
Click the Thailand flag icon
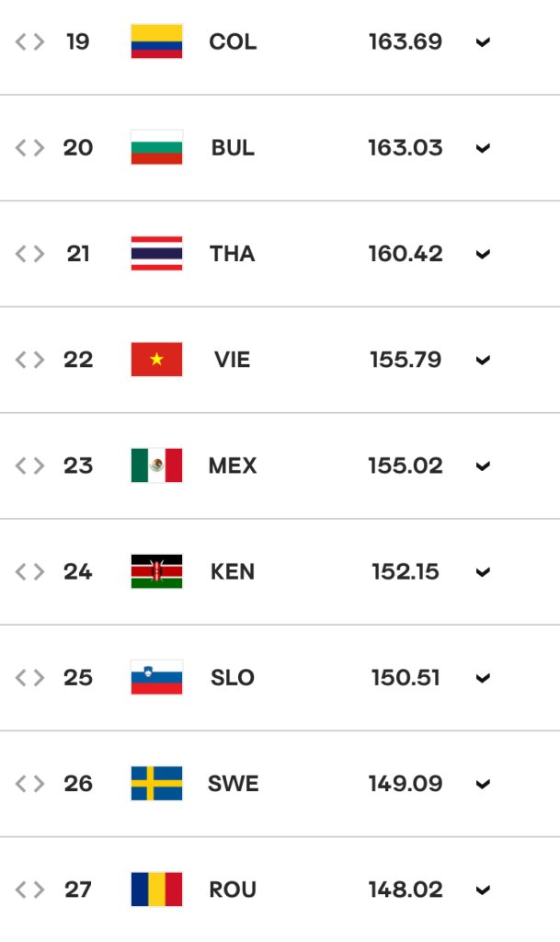tap(156, 254)
